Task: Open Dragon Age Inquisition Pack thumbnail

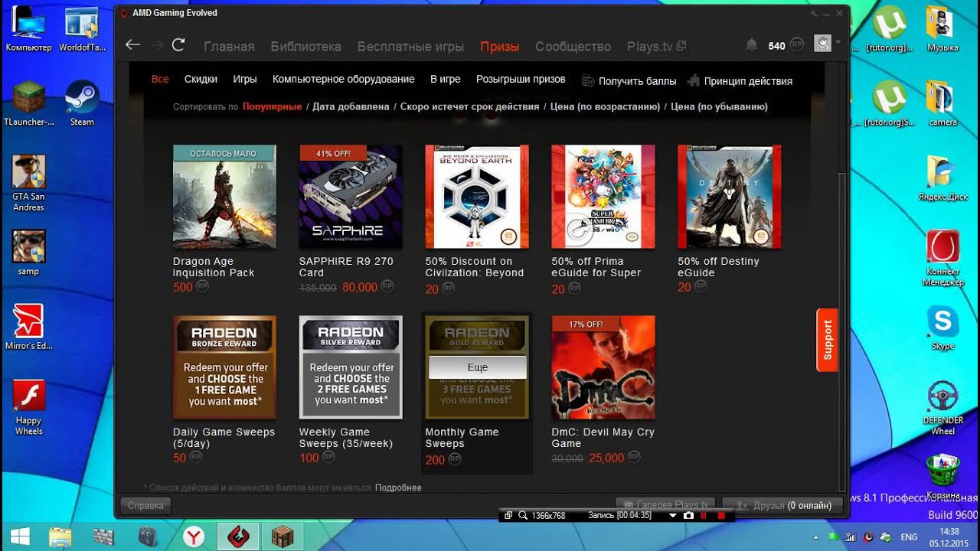Action: pyautogui.click(x=224, y=197)
